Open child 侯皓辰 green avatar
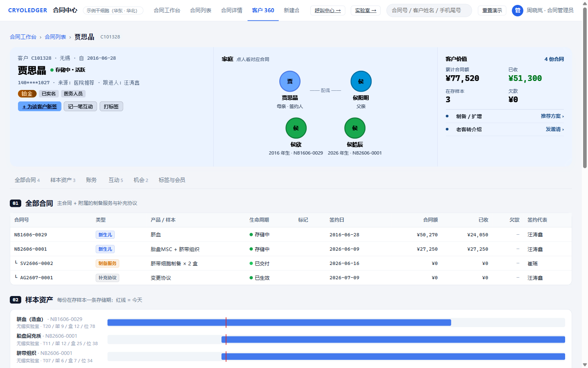 [355, 128]
